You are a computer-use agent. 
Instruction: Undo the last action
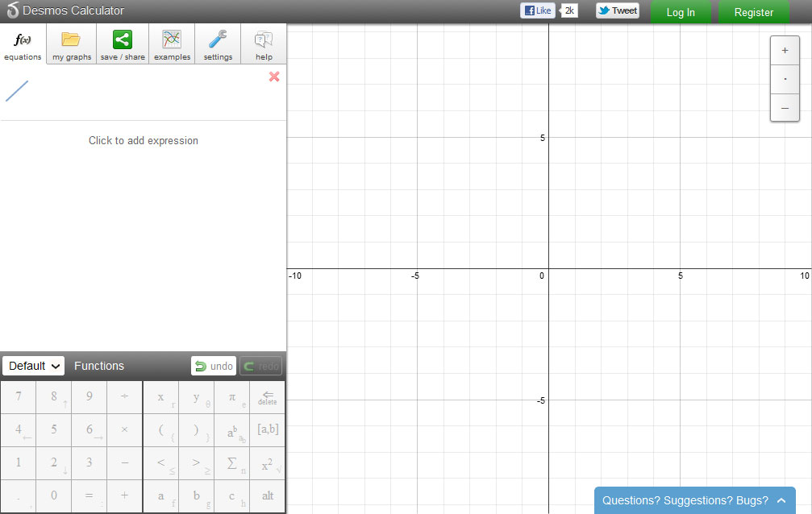click(214, 367)
